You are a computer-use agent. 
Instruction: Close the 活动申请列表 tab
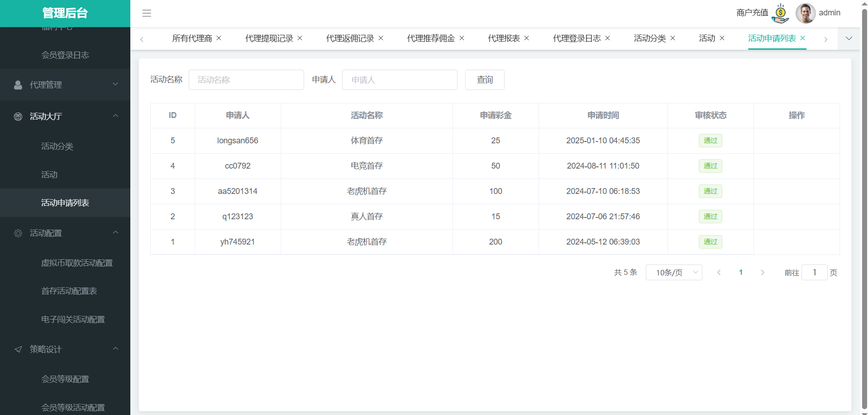[803, 38]
